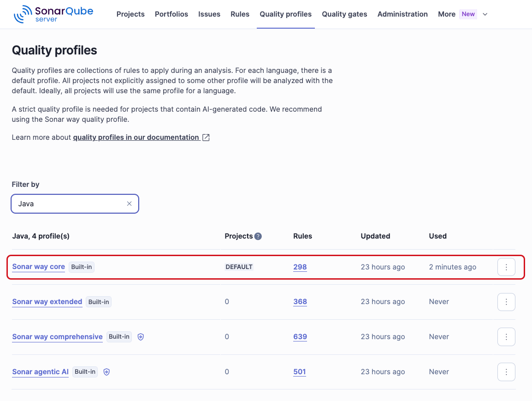Screen dimensions: 532x401
Task: Click the New badge next to More
Action: pos(468,14)
